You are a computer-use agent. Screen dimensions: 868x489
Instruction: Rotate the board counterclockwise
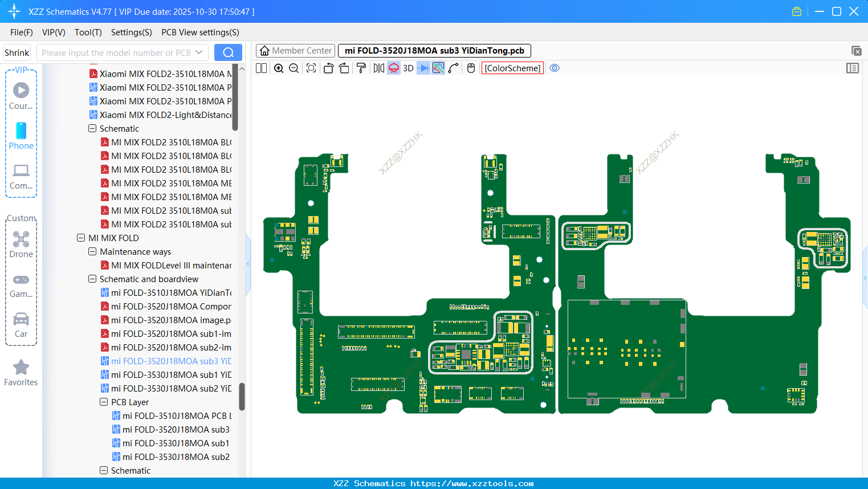(328, 68)
